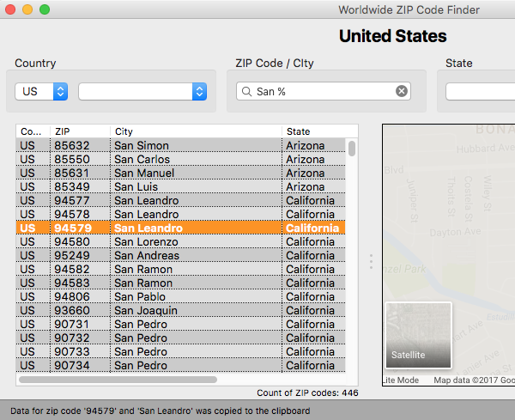Select row with ZIP 90732 San Pedro
This screenshot has height=420, width=515.
tap(180, 338)
